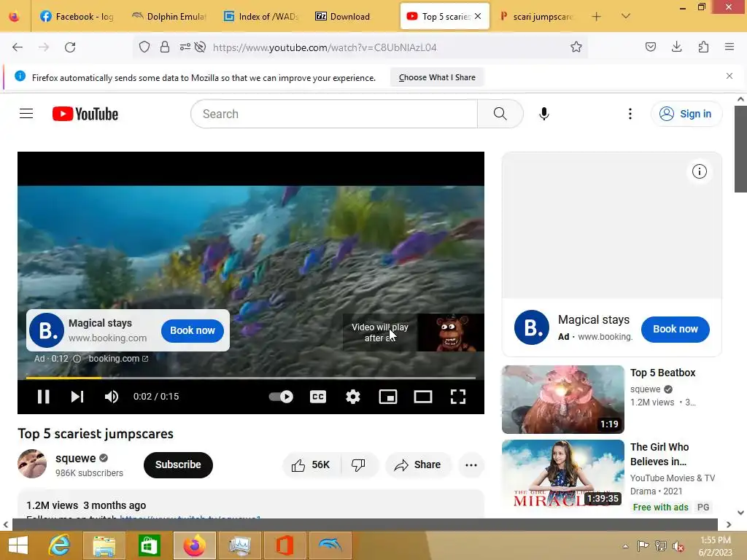Switch to Dolphin Emulator tab
Screen dimensions: 747x560
click(169, 17)
